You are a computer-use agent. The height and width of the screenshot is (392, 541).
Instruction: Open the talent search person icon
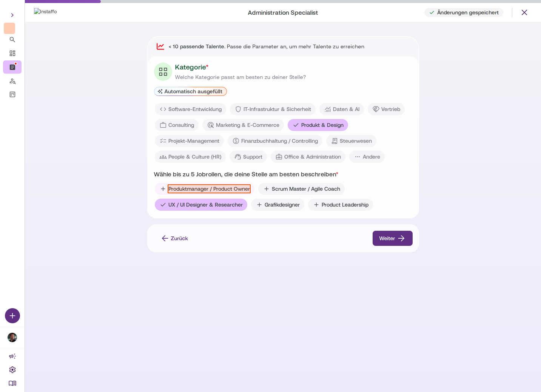(12, 81)
